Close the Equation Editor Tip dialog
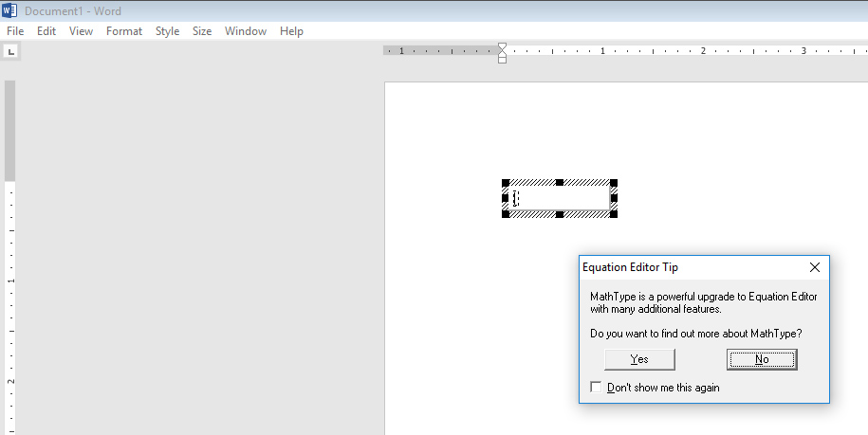 (814, 267)
